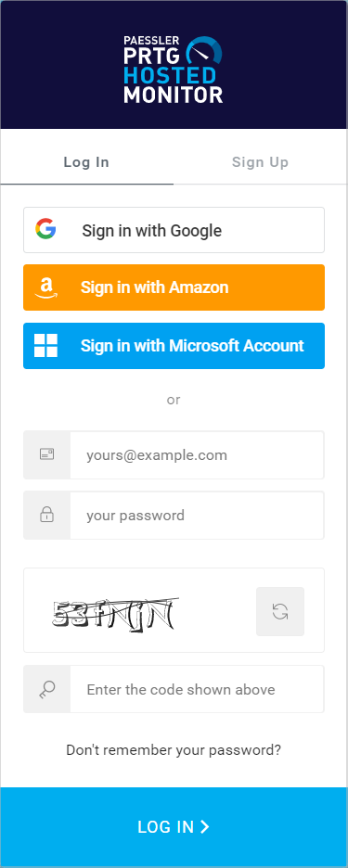The height and width of the screenshot is (868, 348).
Task: Click the distorted captcha image
Action: (x=115, y=614)
